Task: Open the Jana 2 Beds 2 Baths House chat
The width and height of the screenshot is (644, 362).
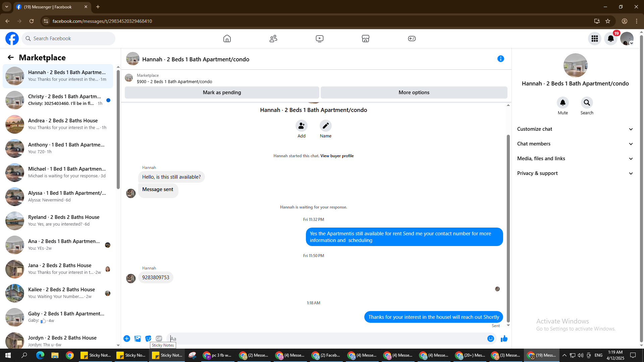Action: tap(58, 269)
